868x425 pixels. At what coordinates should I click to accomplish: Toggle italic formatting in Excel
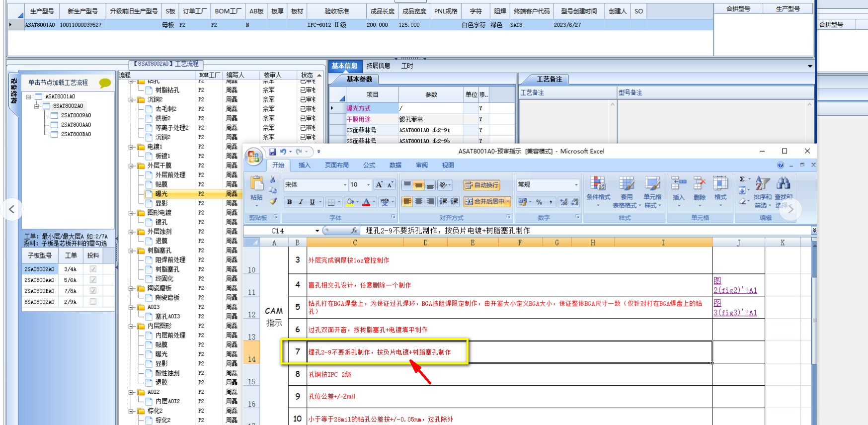point(301,202)
